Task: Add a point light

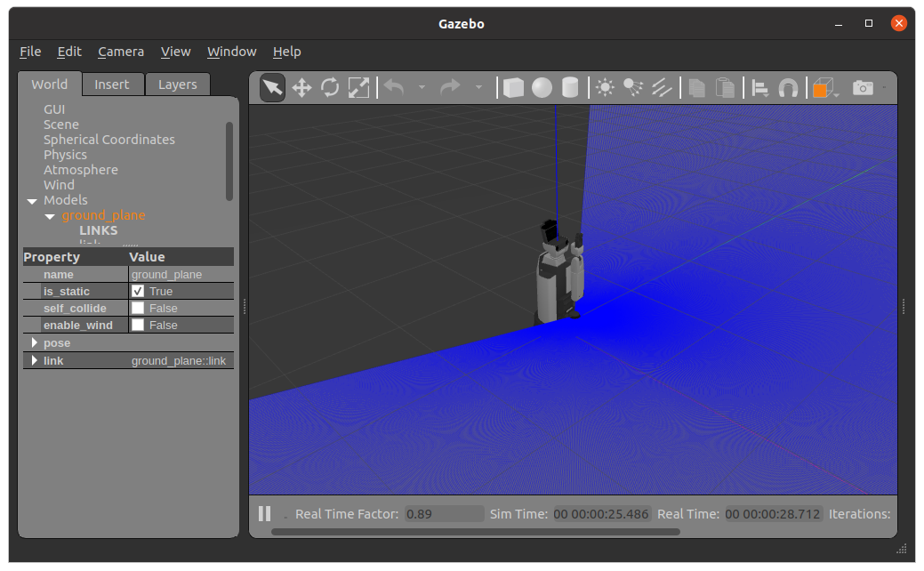Action: 606,87
